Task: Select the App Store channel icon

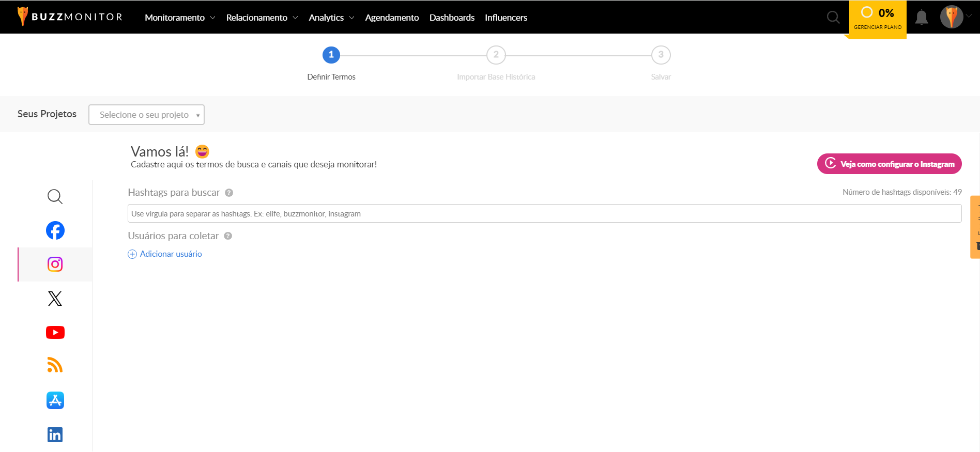Action: (x=55, y=400)
